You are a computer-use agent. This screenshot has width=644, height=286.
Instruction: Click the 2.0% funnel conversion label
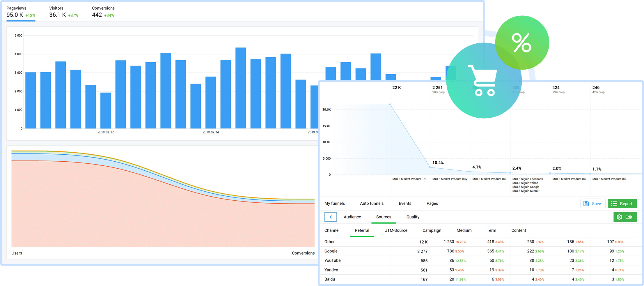tap(557, 169)
